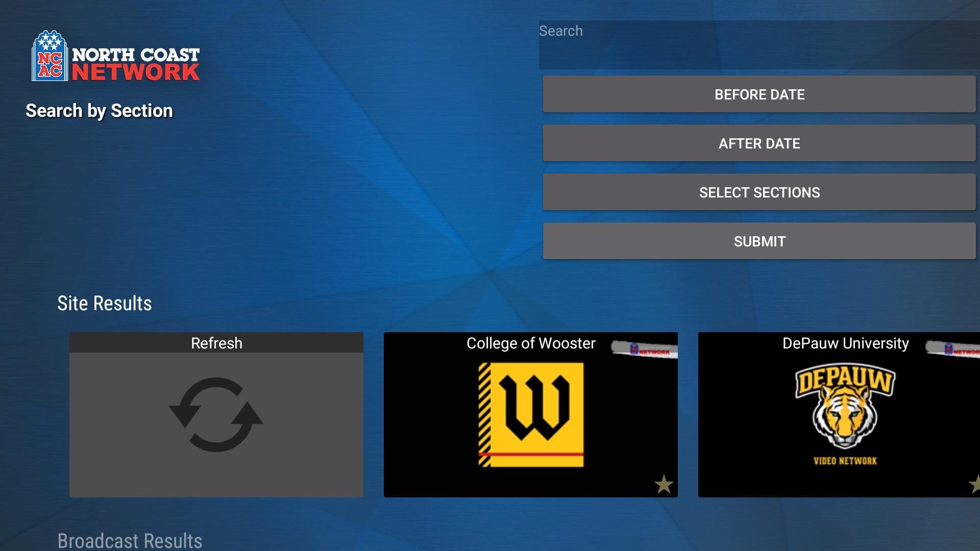The width and height of the screenshot is (980, 551).
Task: Click the Broadcast Results heading
Action: (x=130, y=541)
